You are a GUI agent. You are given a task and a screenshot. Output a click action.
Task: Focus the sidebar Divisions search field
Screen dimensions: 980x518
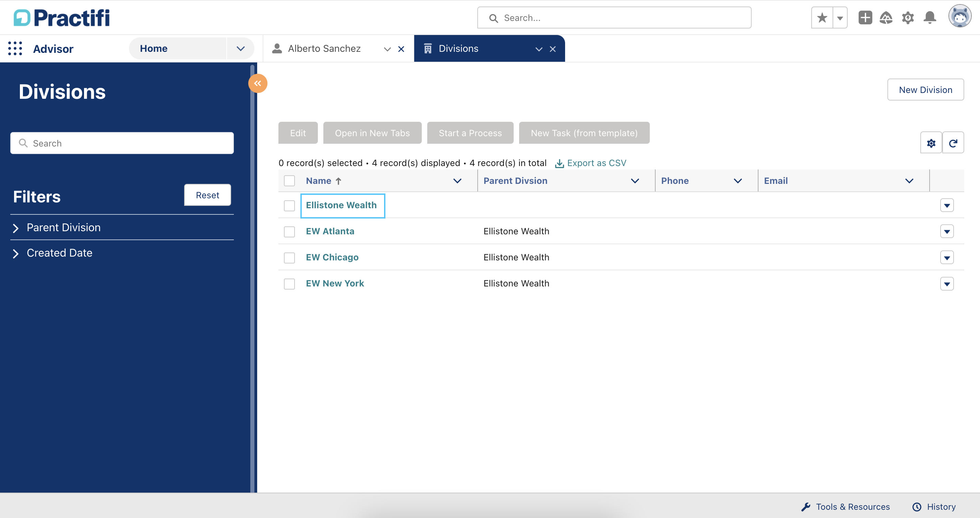click(122, 143)
